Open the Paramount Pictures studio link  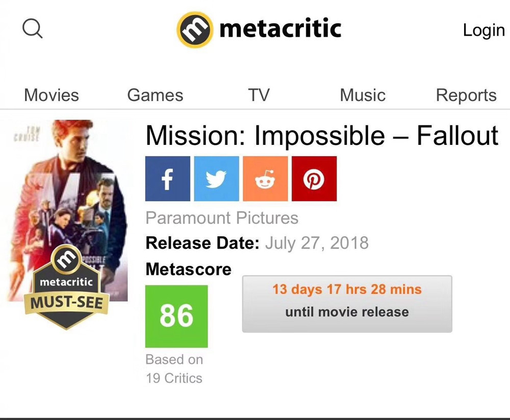(x=222, y=218)
